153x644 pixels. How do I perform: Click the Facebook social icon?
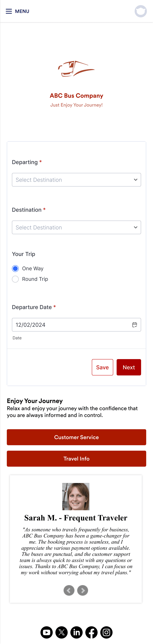tap(91, 632)
